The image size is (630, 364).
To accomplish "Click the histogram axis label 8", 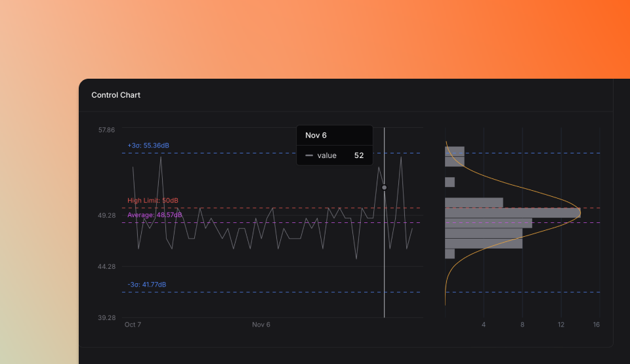I will tap(522, 325).
